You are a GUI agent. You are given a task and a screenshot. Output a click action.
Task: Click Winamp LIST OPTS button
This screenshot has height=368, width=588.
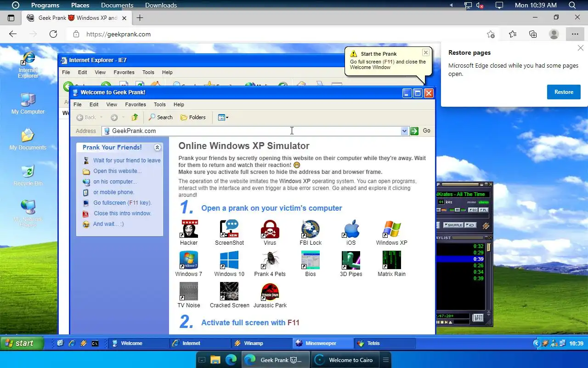point(478,317)
